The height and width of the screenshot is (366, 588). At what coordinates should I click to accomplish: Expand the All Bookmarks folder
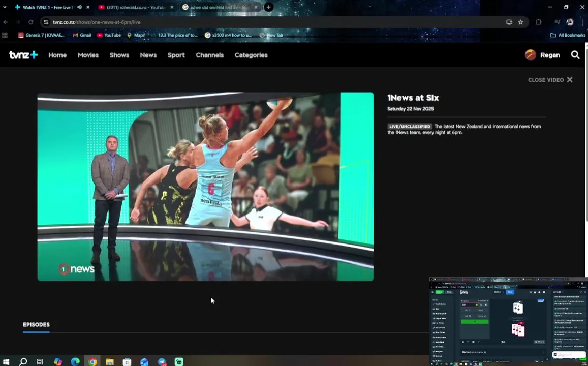coord(568,35)
